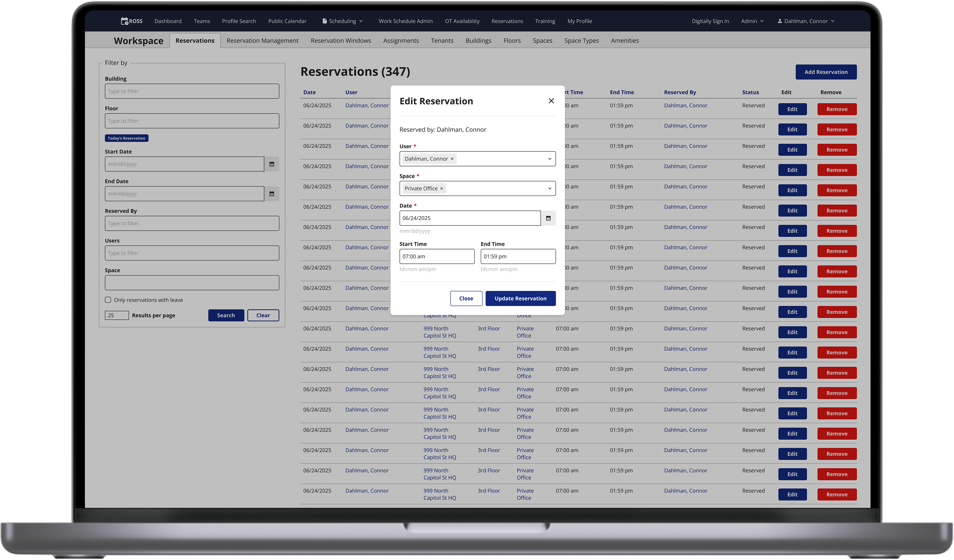The height and width of the screenshot is (560, 954).
Task: Open calendar picker for Start Date filter
Action: pos(271,164)
